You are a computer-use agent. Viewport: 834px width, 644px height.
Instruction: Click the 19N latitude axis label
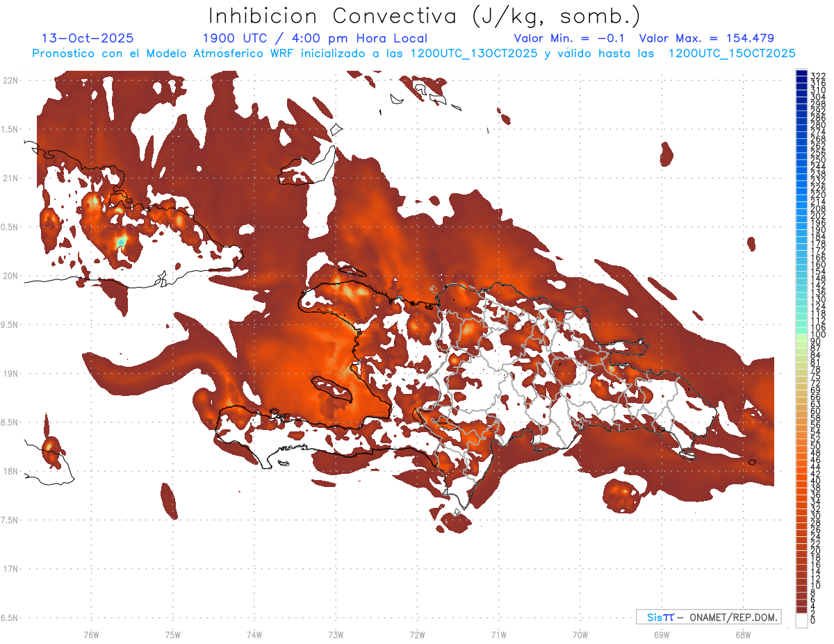coord(10,374)
